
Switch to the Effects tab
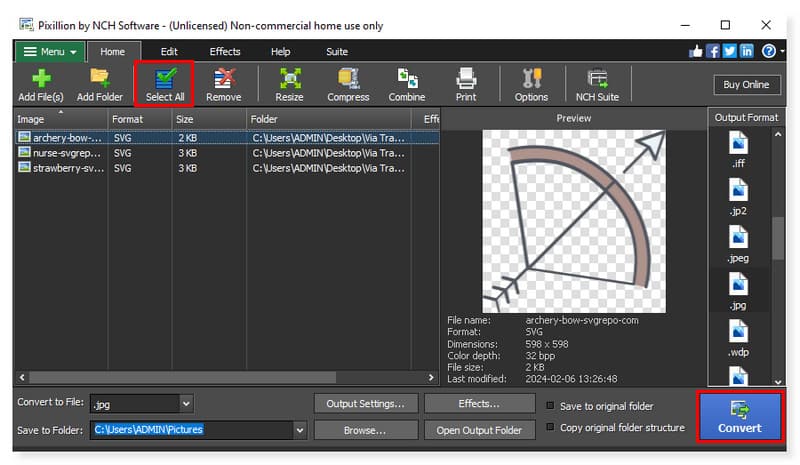(225, 51)
